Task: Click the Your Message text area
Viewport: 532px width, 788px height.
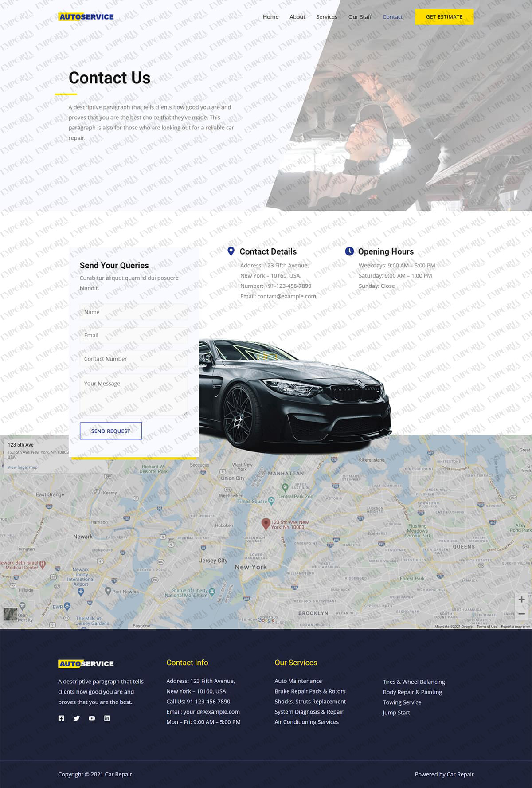Action: pos(133,395)
